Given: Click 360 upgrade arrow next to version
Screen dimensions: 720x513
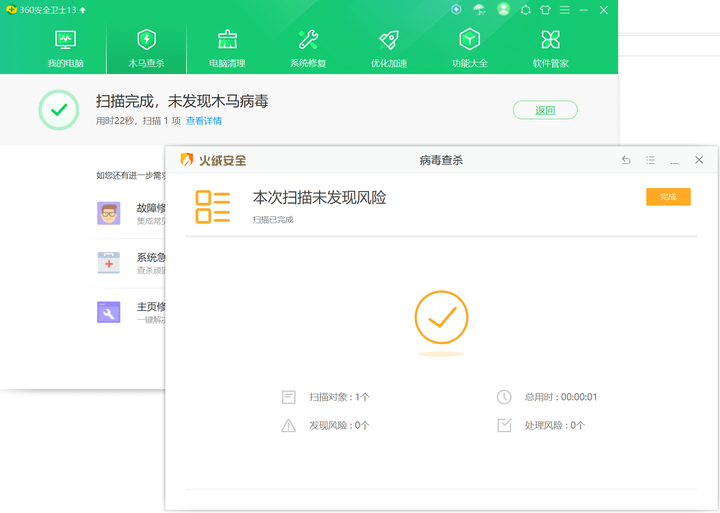Looking at the screenshot, I should pos(83,10).
